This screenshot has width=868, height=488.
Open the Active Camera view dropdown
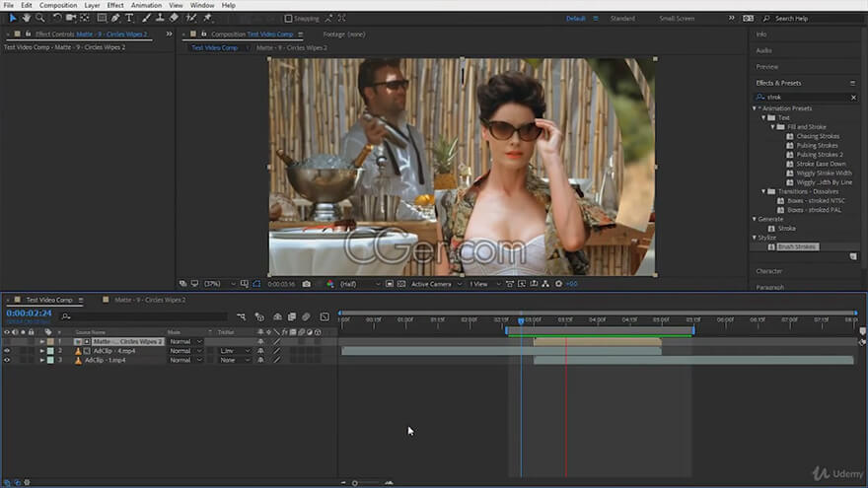[436, 284]
